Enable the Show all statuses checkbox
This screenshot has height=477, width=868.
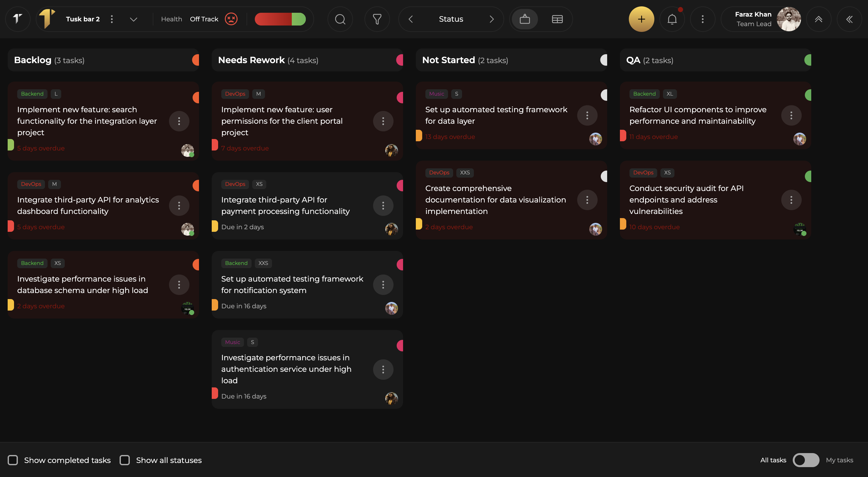(125, 460)
